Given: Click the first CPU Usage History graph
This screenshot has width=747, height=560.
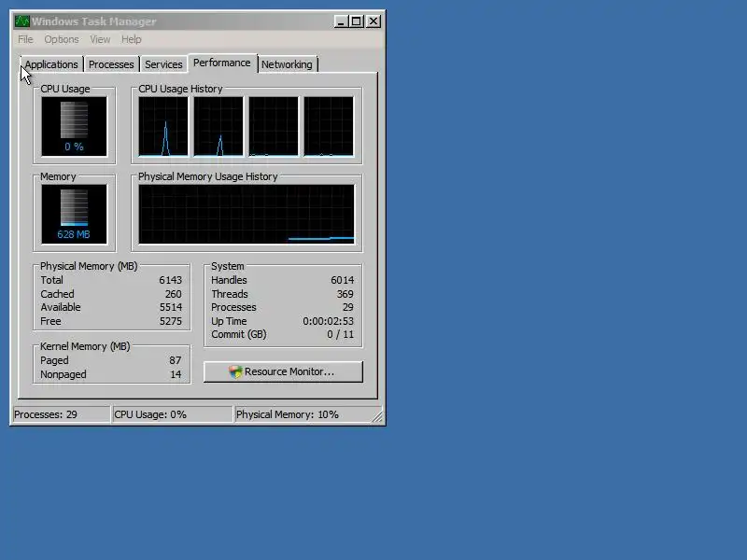Looking at the screenshot, I should click(162, 126).
